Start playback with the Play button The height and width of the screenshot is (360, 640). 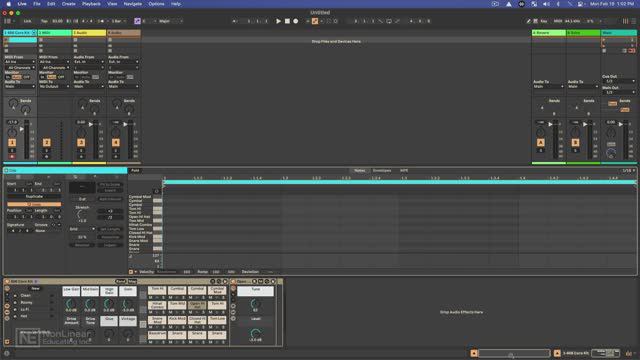tap(278, 21)
